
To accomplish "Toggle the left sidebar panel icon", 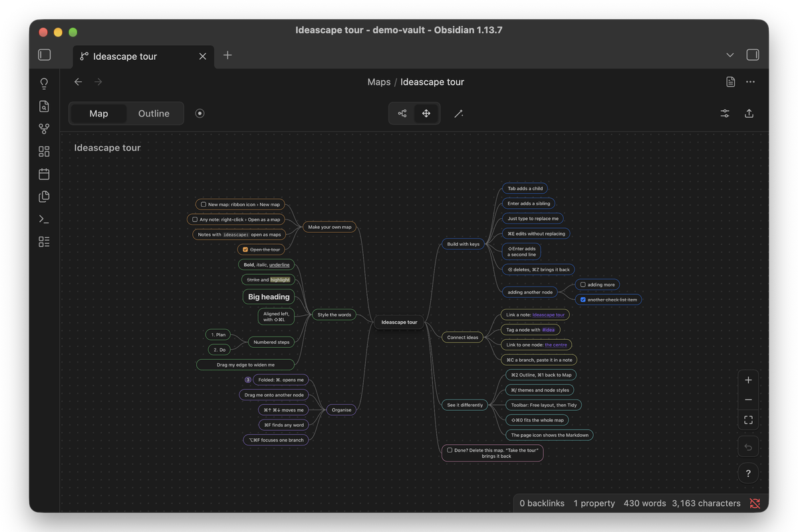I will [44, 55].
